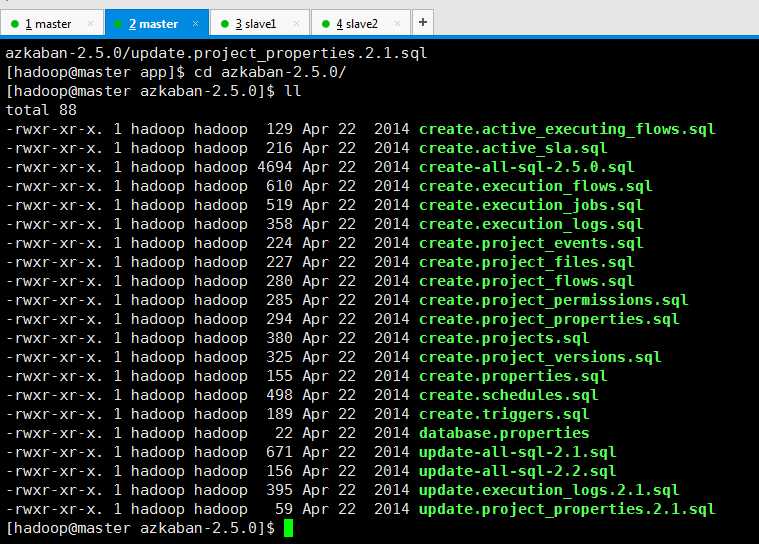Click file name create.project_versions.sql
Screen dimensions: 759x544
point(540,357)
